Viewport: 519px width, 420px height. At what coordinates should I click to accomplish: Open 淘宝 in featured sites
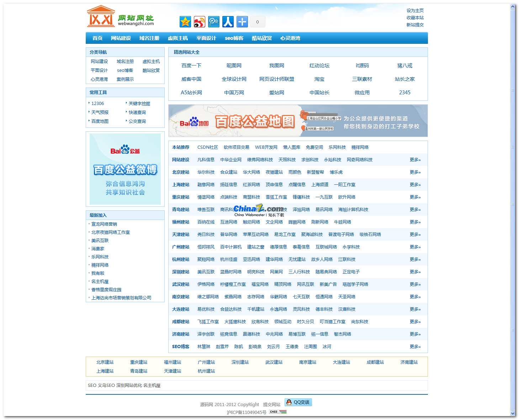(319, 79)
